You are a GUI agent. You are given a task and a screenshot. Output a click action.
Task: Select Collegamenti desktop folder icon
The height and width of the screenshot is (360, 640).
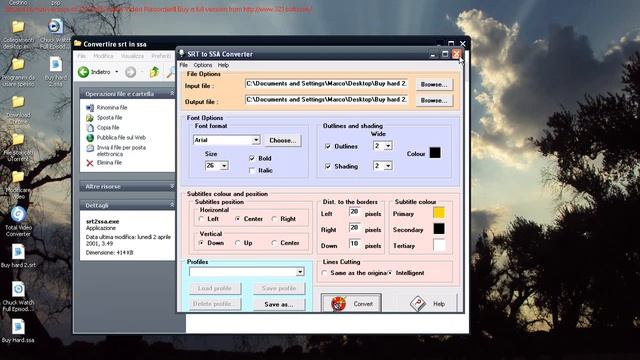(x=18, y=27)
